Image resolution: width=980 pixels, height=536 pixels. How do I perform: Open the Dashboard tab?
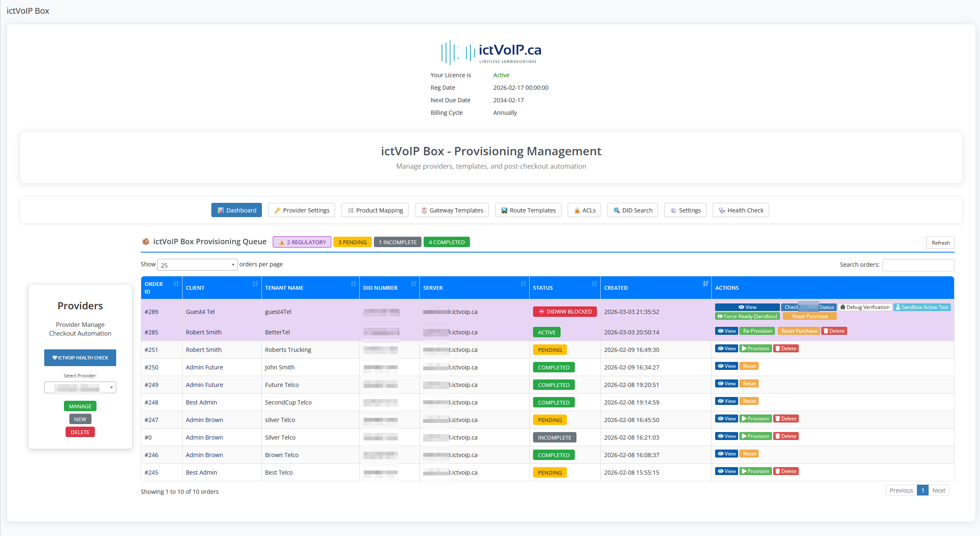coord(236,210)
